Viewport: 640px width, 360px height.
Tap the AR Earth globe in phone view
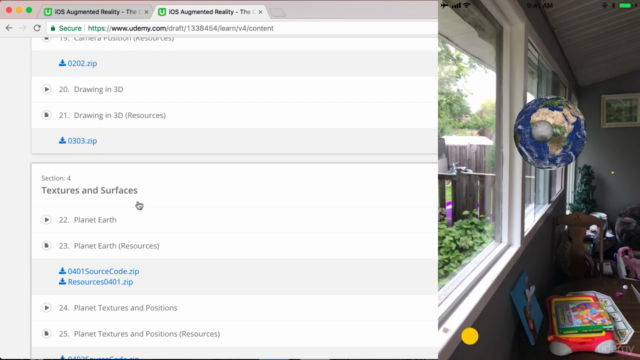(550, 133)
